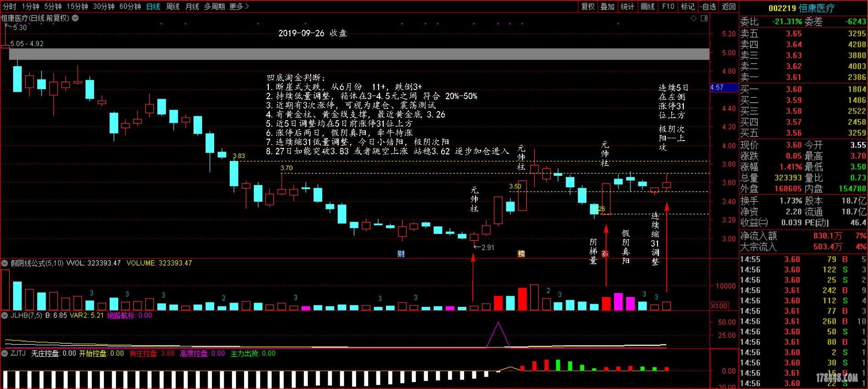The image size is (868, 389).
Task: Click the 大宗流入 503.4万 row
Action: pos(803,247)
